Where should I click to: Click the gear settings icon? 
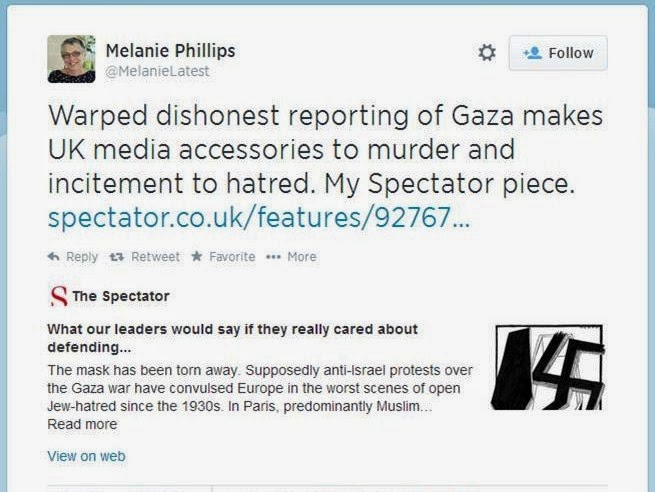pyautogui.click(x=487, y=53)
